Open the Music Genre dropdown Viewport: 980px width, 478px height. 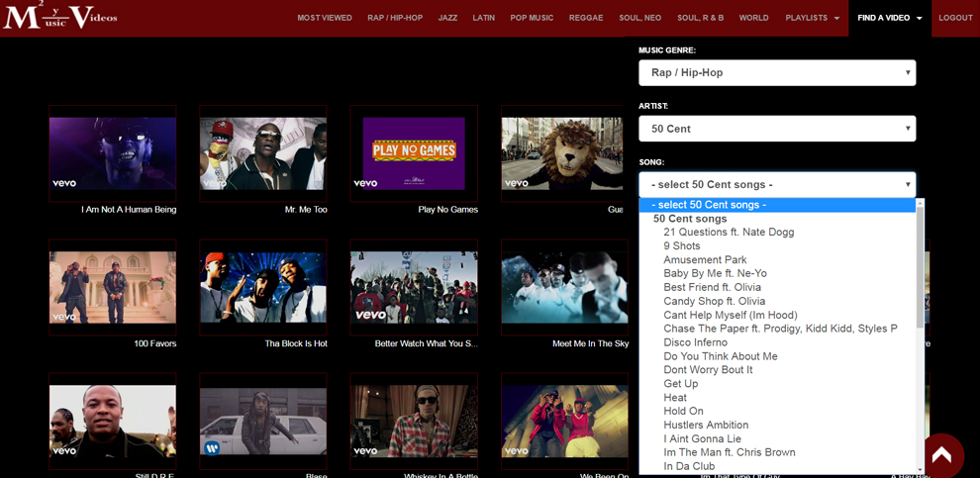pyautogui.click(x=777, y=72)
